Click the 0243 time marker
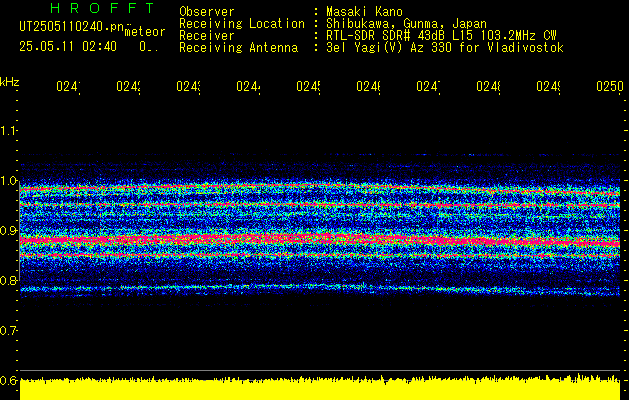629x400 pixels. click(188, 86)
